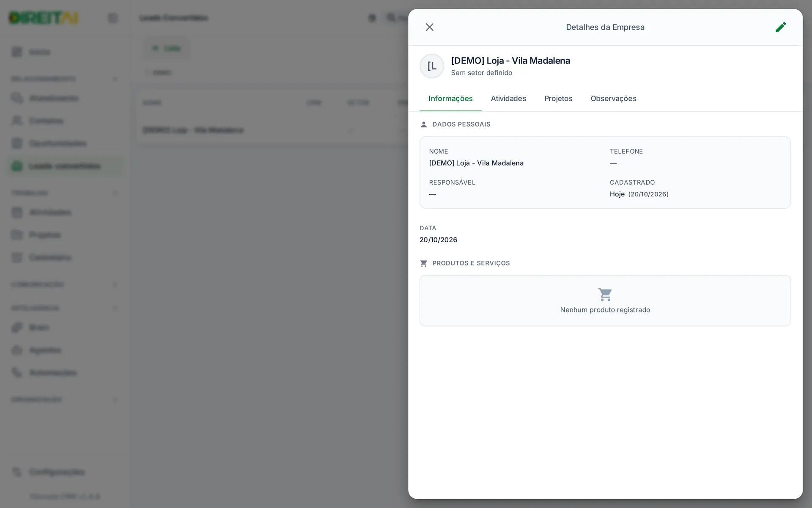Expand the Comunicação sidebar section

(115, 285)
